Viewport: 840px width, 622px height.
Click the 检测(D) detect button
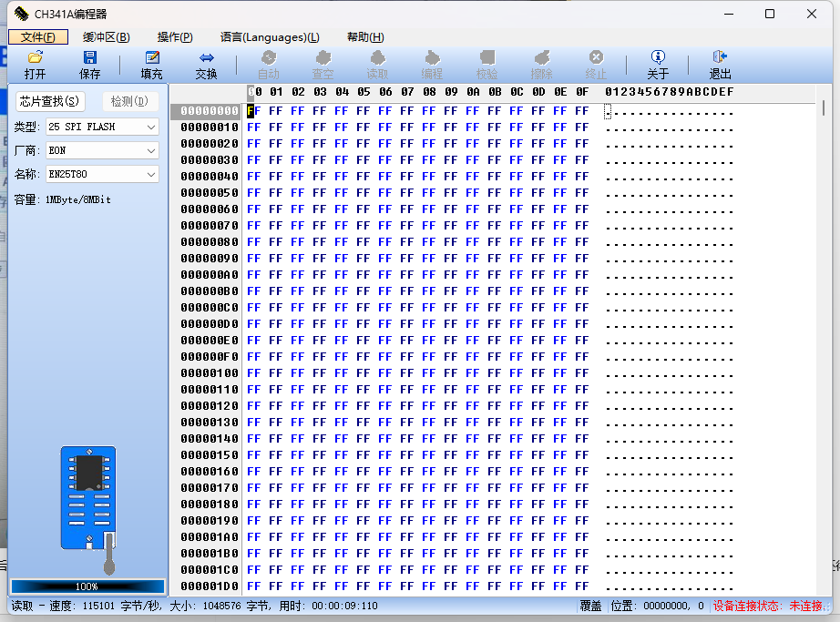(x=129, y=101)
